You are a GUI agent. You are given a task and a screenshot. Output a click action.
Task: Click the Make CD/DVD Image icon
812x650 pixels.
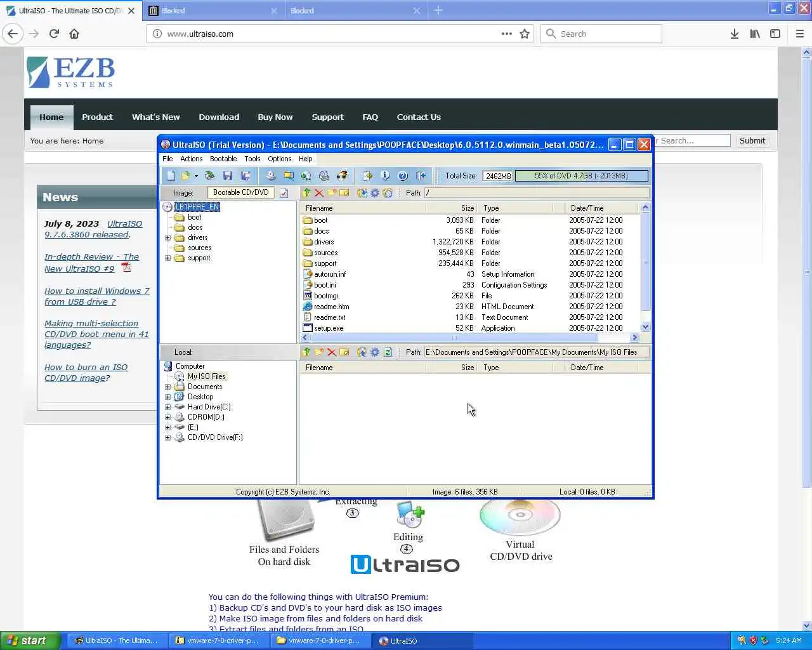pos(271,176)
